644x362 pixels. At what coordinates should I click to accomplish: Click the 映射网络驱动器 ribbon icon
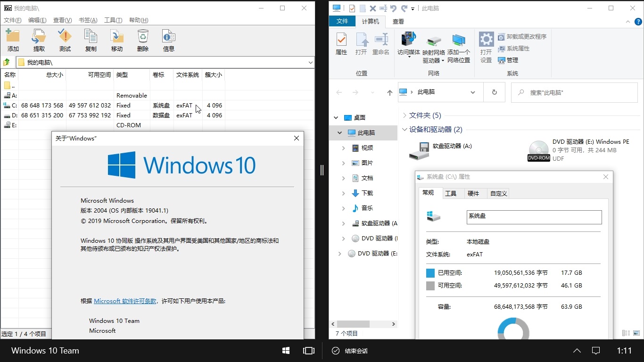[x=434, y=49]
